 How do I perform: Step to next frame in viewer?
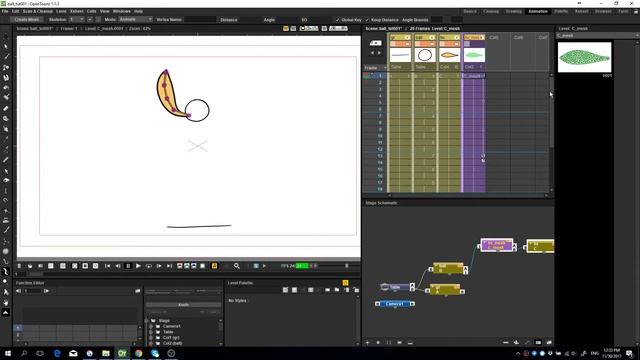click(x=159, y=266)
